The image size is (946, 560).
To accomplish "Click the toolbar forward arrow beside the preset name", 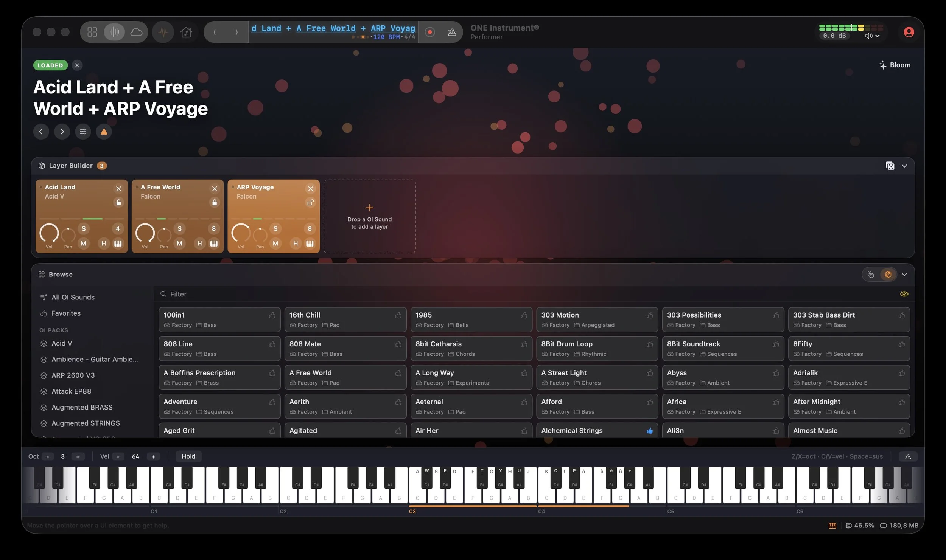I will click(x=236, y=32).
